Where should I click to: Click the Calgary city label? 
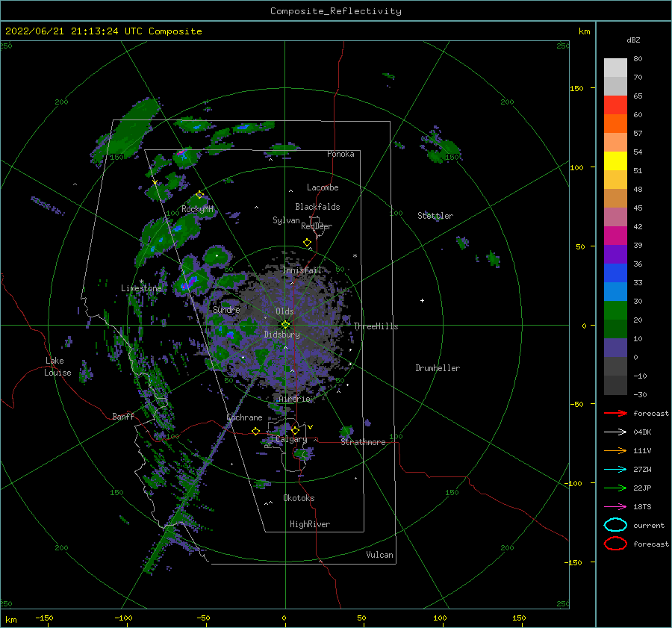pyautogui.click(x=291, y=439)
